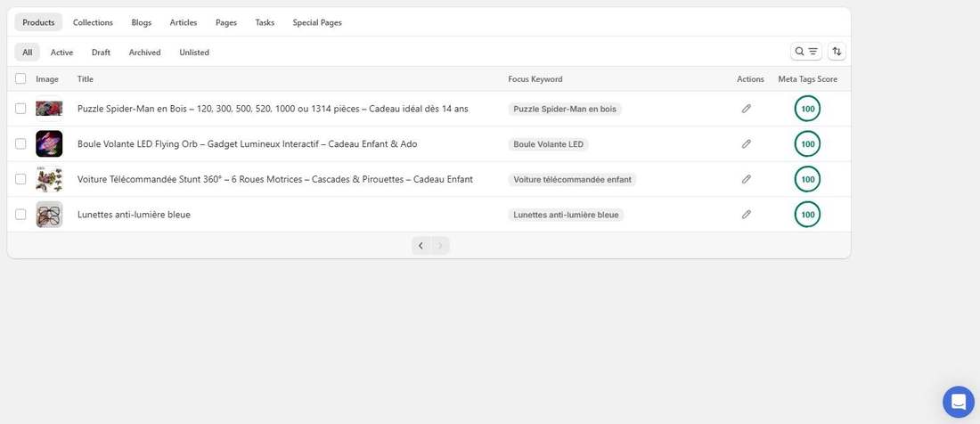Image resolution: width=980 pixels, height=424 pixels.
Task: Click the 'Puzzle Spider-Man en bois' keyword tag
Action: pos(565,109)
